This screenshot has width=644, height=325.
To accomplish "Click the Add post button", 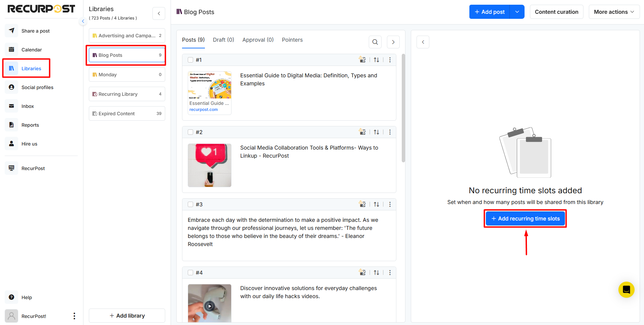I will click(x=490, y=12).
